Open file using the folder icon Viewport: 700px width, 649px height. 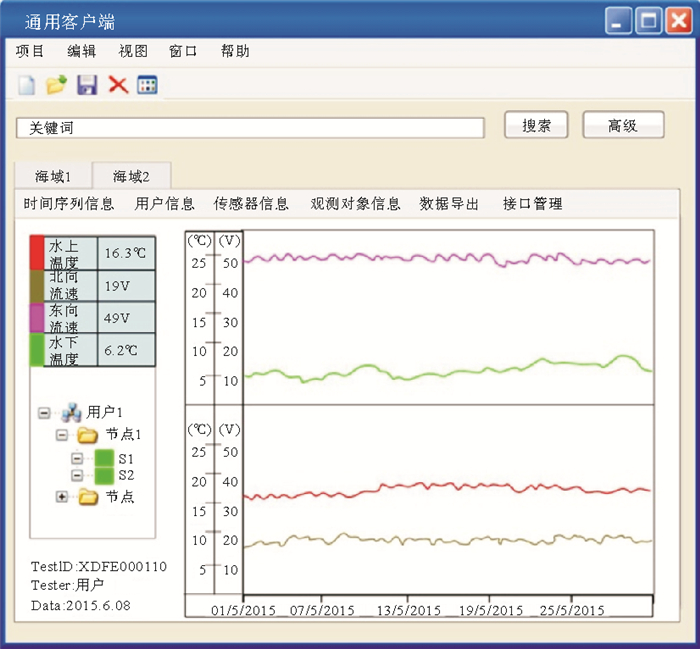click(56, 84)
